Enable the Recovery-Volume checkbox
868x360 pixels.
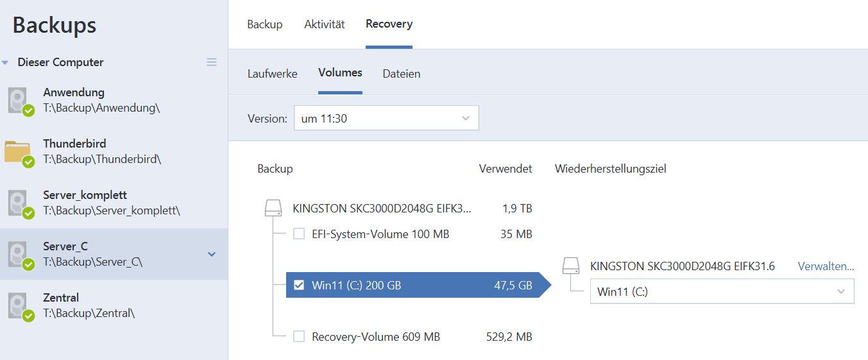pos(299,337)
